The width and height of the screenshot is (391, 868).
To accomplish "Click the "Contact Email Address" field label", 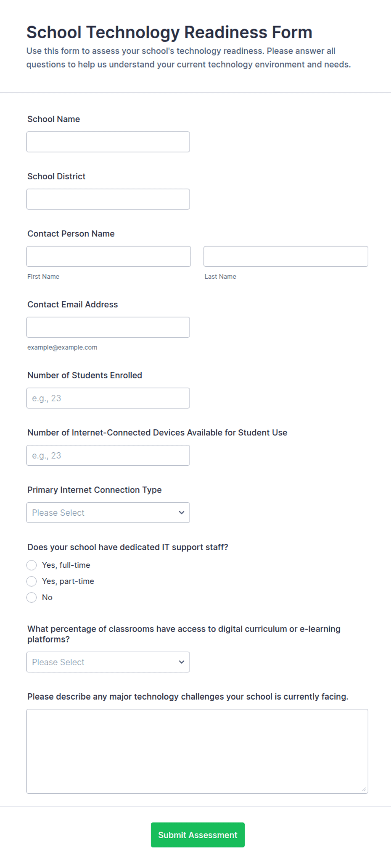I will [x=73, y=304].
